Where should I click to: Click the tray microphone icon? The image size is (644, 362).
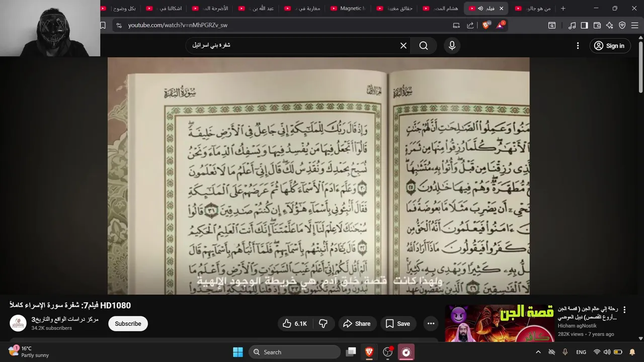565,352
